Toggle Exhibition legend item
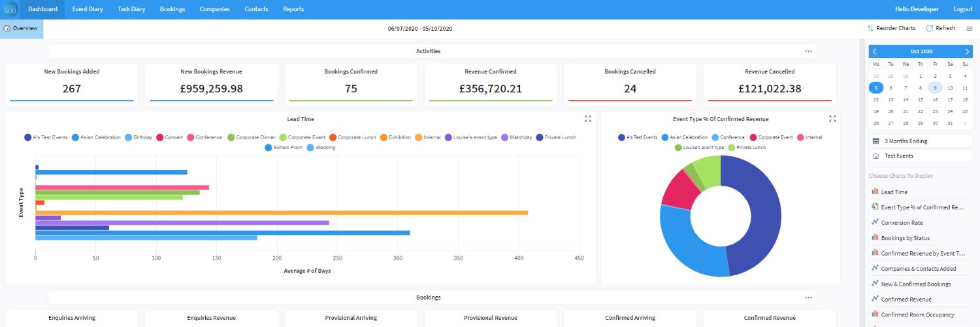This screenshot has height=327, width=980. point(395,137)
